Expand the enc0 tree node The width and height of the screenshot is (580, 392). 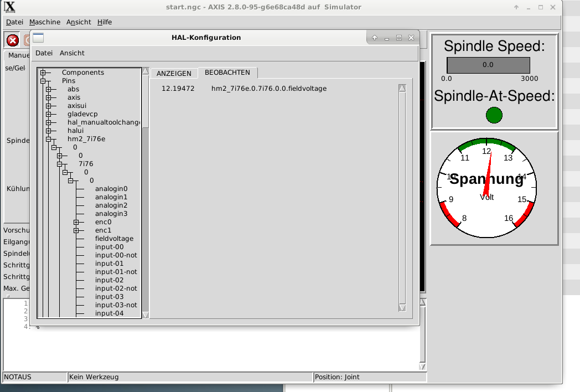[x=76, y=222]
